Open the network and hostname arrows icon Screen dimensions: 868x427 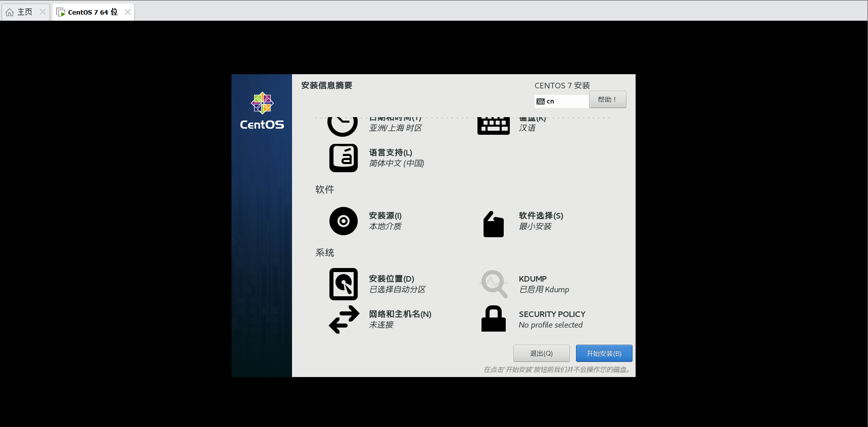tap(344, 319)
